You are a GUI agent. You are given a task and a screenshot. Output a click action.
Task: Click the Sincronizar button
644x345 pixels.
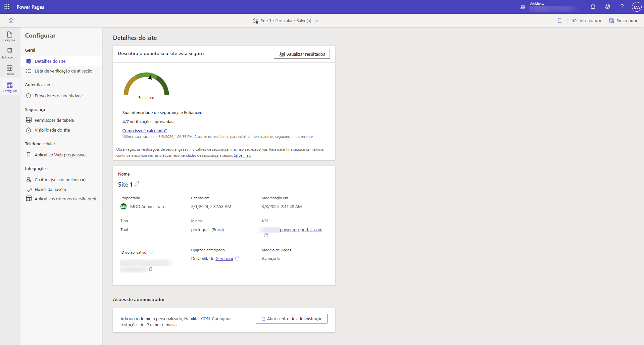tap(623, 20)
